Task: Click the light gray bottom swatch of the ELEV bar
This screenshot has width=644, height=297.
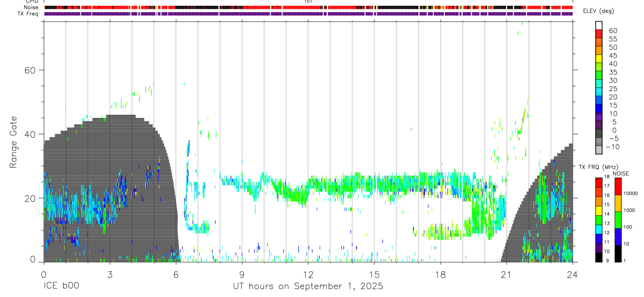Action: pyautogui.click(x=599, y=149)
